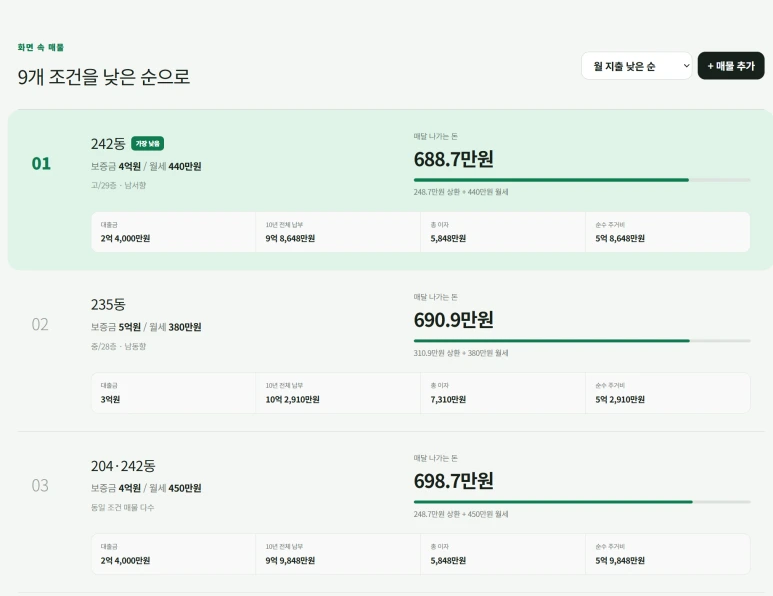Click the 대출금 2억 4,000만원 cell for 242동

[x=174, y=232]
